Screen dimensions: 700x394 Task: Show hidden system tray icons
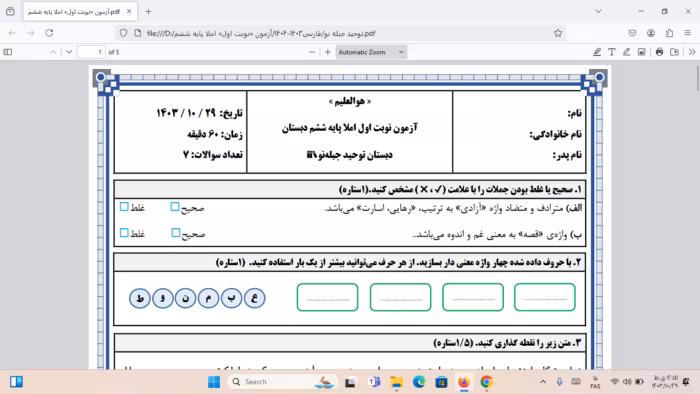[543, 382]
